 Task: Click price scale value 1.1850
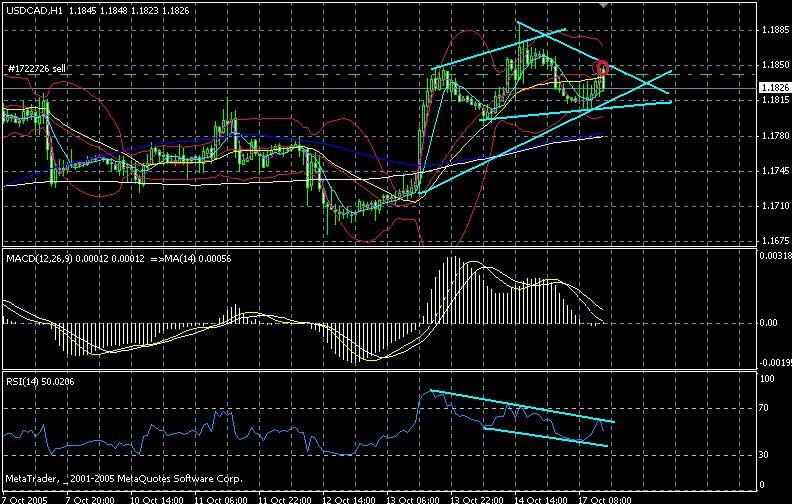(x=775, y=65)
